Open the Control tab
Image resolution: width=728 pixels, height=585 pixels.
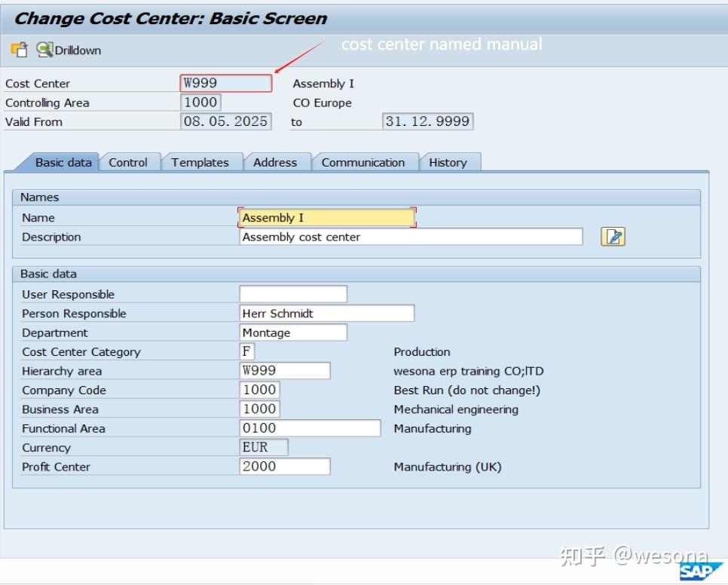coord(127,163)
